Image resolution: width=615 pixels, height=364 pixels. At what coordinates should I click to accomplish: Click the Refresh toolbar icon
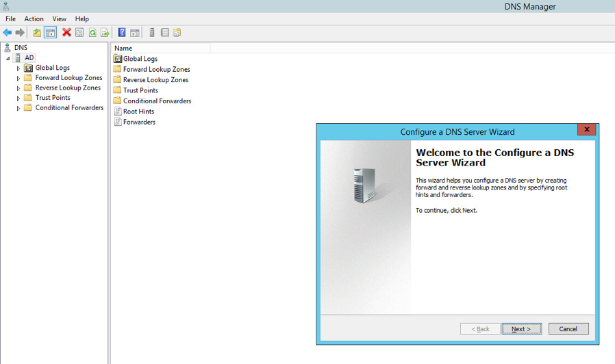[92, 32]
